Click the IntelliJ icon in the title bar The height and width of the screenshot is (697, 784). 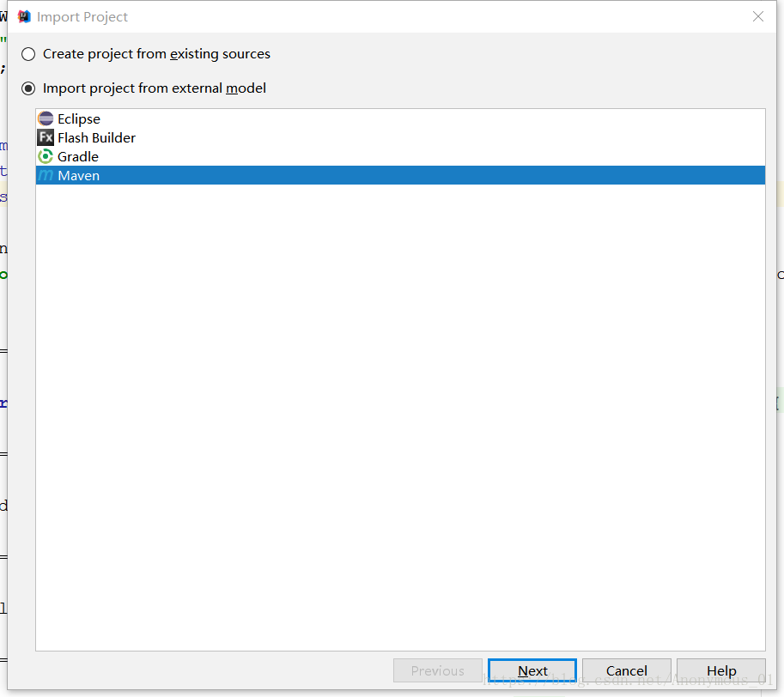click(24, 16)
